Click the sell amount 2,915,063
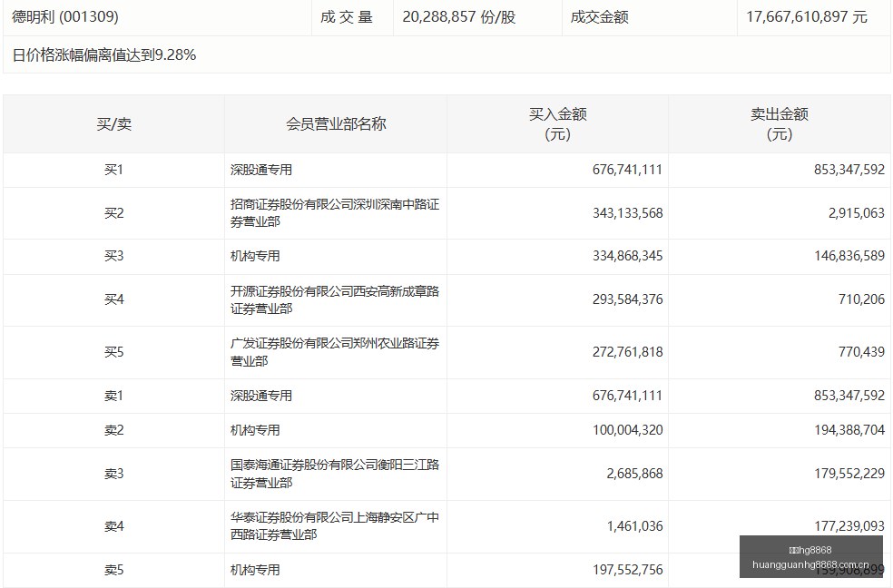The width and height of the screenshot is (893, 588). (856, 213)
